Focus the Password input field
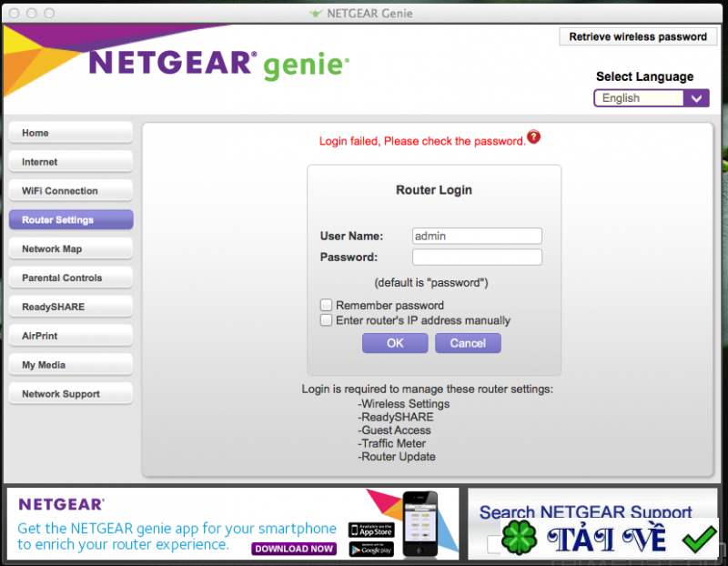The image size is (728, 566). click(x=477, y=257)
